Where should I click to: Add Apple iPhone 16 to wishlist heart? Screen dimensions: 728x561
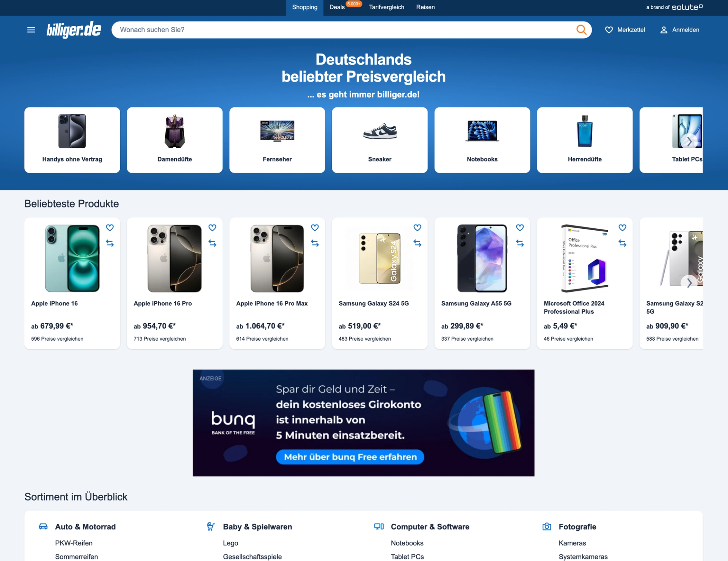click(110, 228)
